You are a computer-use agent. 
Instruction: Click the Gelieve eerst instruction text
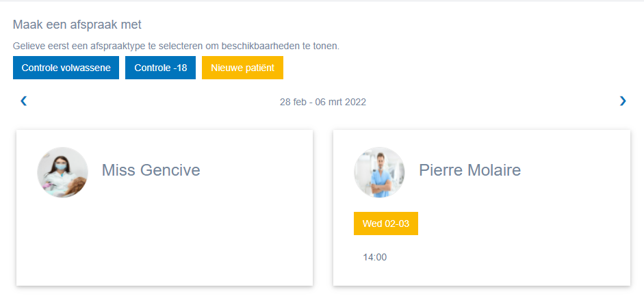coord(176,46)
